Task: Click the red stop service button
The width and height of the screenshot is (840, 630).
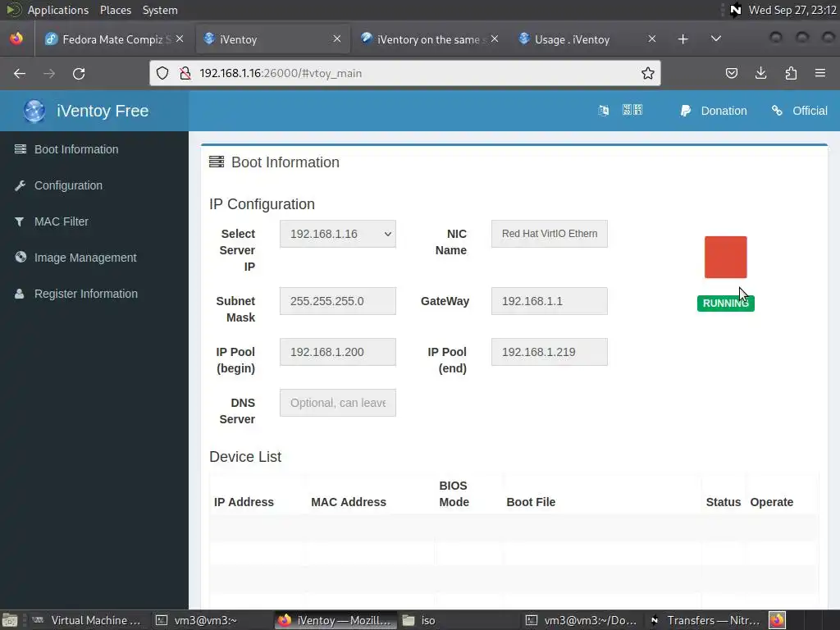Action: click(x=725, y=257)
